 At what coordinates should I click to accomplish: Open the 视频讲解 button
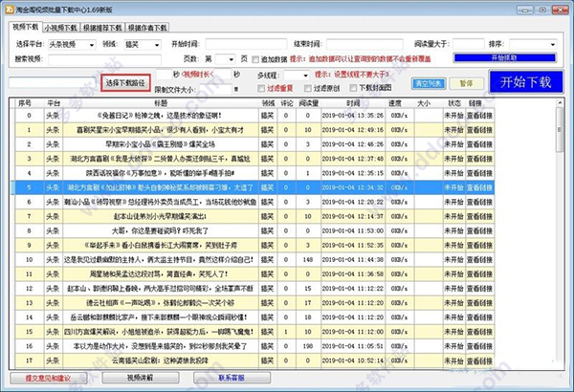tap(141, 378)
